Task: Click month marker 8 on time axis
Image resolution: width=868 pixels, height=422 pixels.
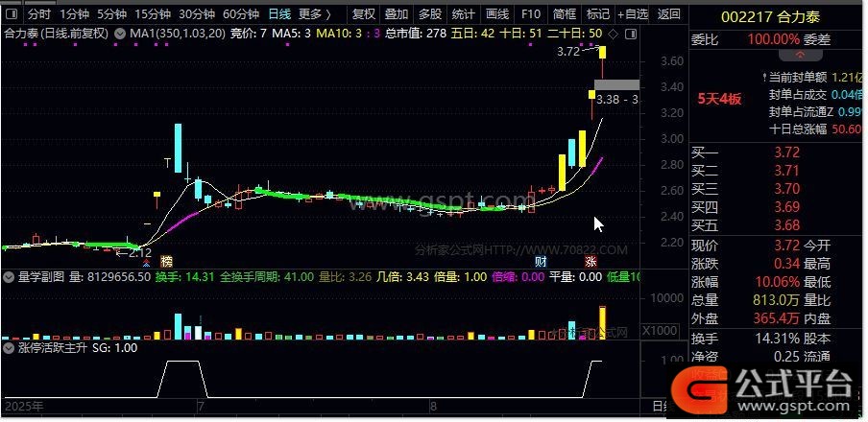Action: pyautogui.click(x=433, y=407)
